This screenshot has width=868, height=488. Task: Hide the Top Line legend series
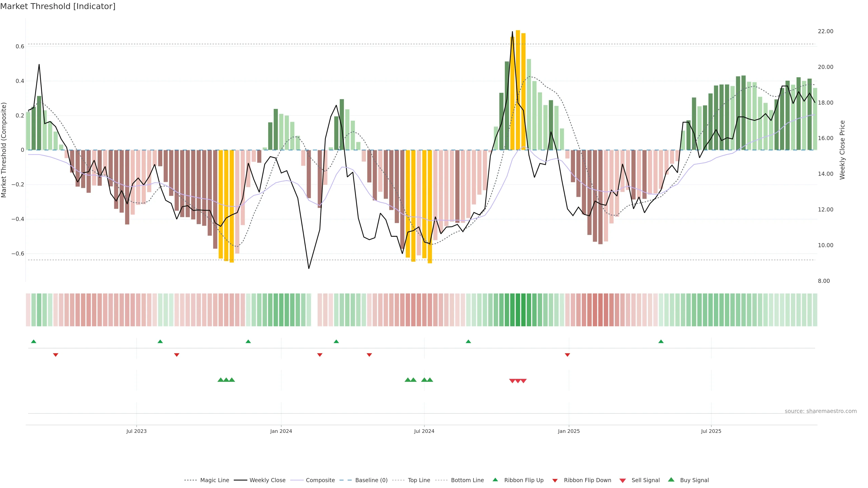419,480
